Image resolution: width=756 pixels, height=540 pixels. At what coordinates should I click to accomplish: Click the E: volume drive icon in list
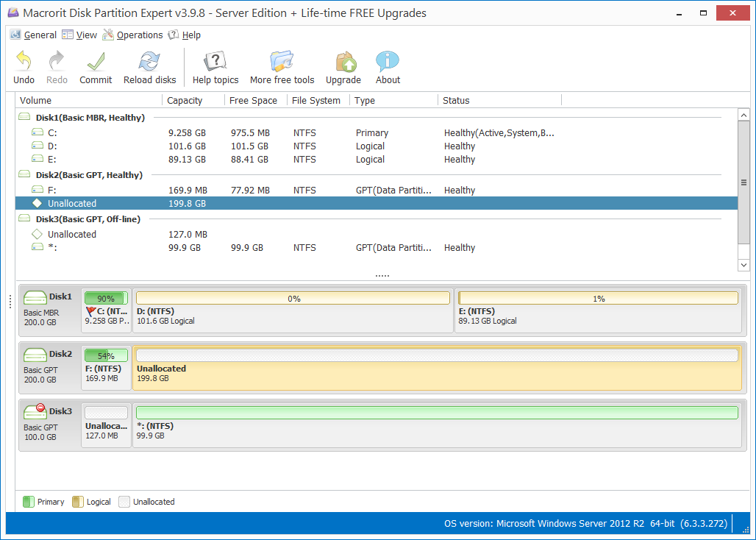pyautogui.click(x=37, y=159)
